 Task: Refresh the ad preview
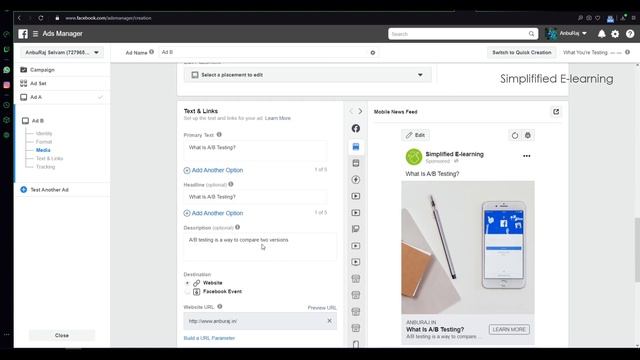[x=515, y=135]
